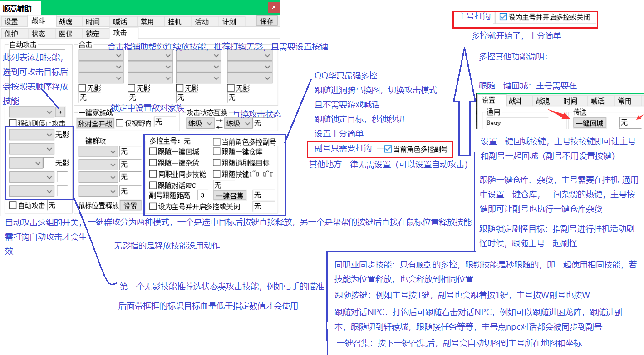This screenshot has width=644, height=355.
Task: Check first 无影 box under 合击
Action: (x=82, y=88)
